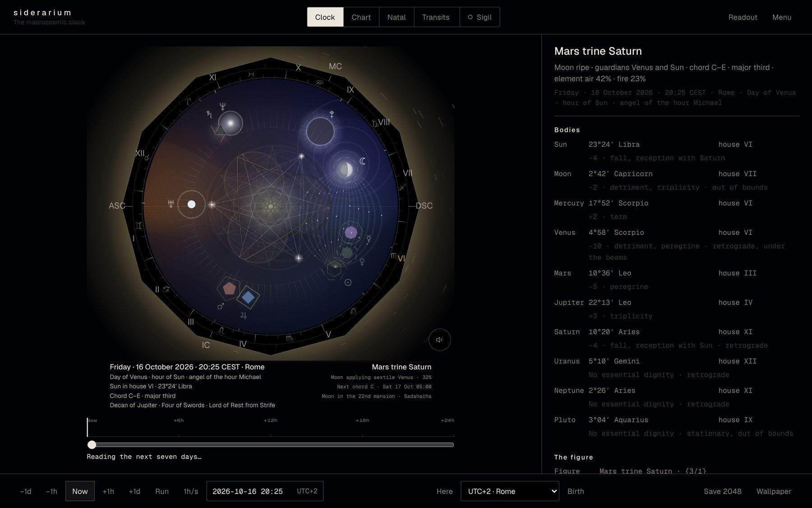Click the Moon crescent glyph on the chart
This screenshot has width=812, height=508.
[x=363, y=161]
